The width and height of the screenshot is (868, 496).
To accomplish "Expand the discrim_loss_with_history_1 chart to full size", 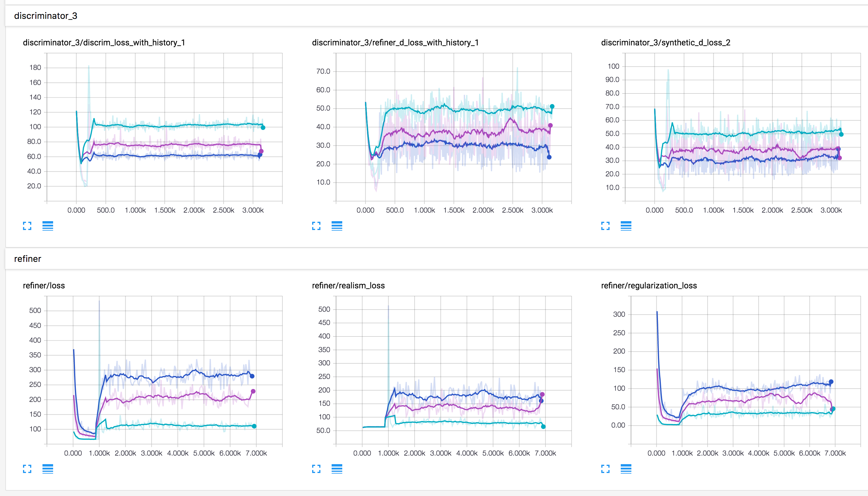I will click(x=27, y=226).
